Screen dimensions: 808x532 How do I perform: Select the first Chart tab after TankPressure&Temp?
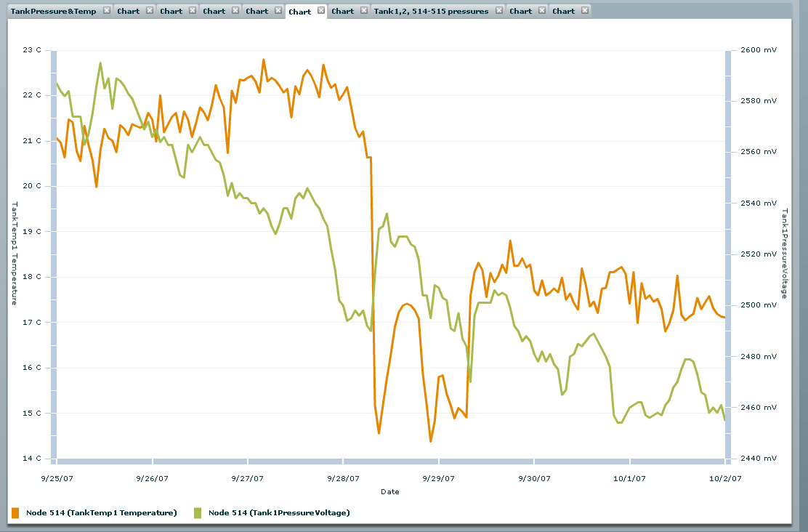point(129,12)
